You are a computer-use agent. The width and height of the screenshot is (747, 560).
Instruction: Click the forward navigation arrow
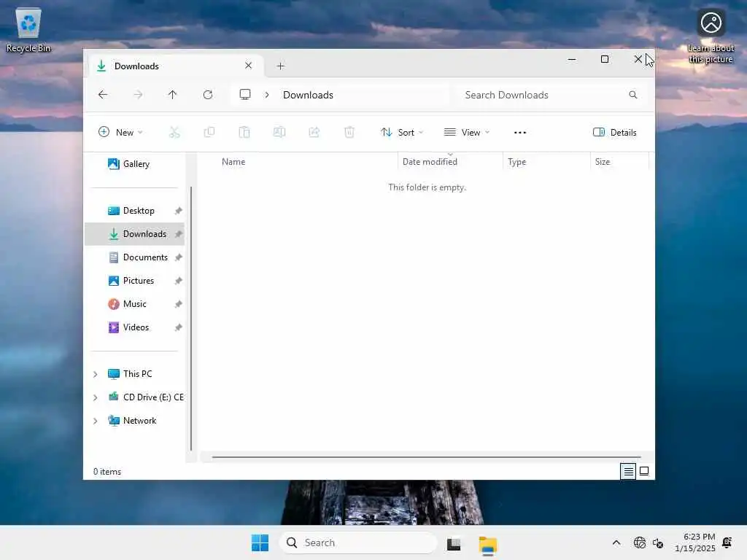tap(138, 95)
